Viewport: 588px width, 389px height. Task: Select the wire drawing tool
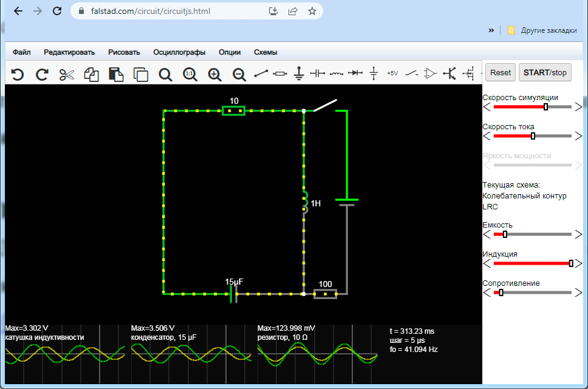click(261, 74)
